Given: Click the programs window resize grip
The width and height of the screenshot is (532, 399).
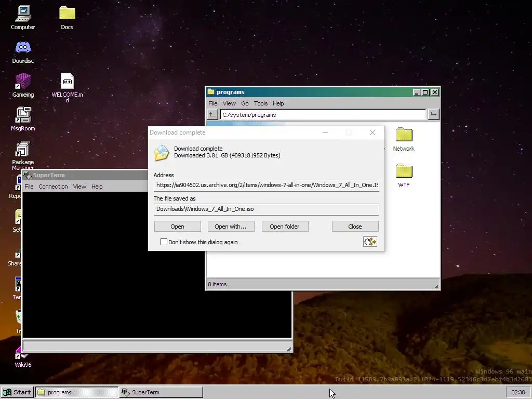Looking at the screenshot, I should tap(436, 286).
